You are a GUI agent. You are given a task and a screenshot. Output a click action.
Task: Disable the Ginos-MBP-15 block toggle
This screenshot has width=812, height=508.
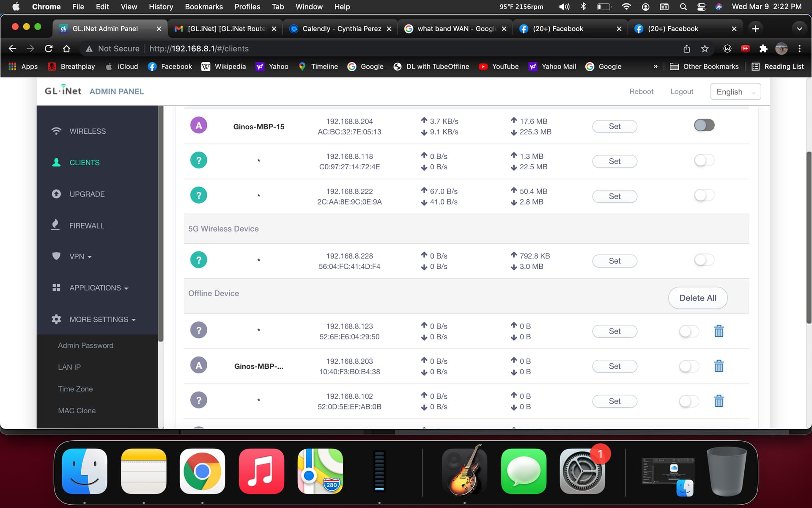(704, 125)
